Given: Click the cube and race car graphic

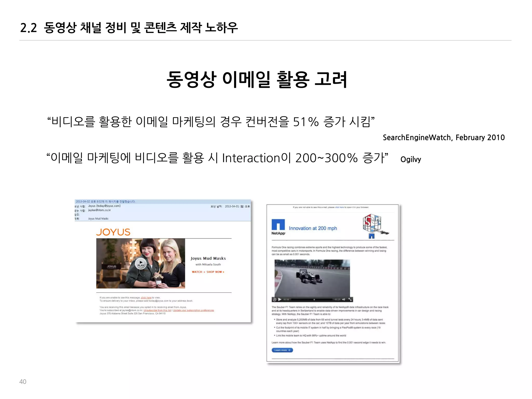Looking at the screenshot, I should (376, 224).
